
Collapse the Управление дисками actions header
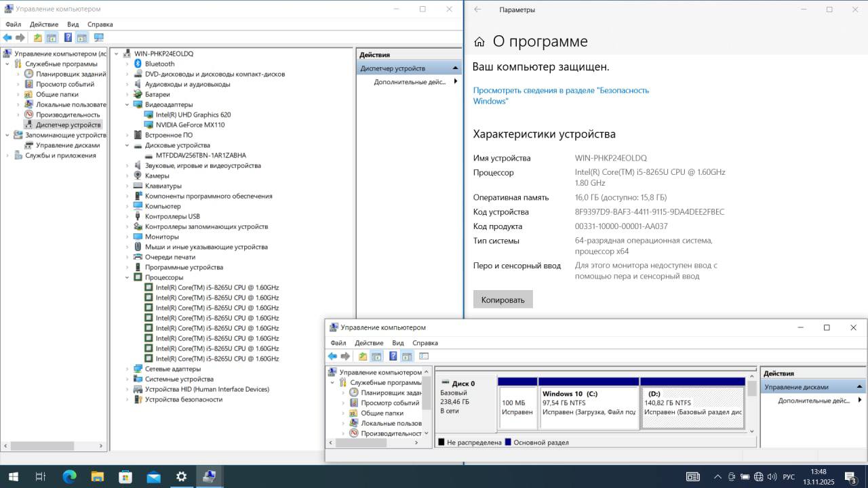point(860,387)
